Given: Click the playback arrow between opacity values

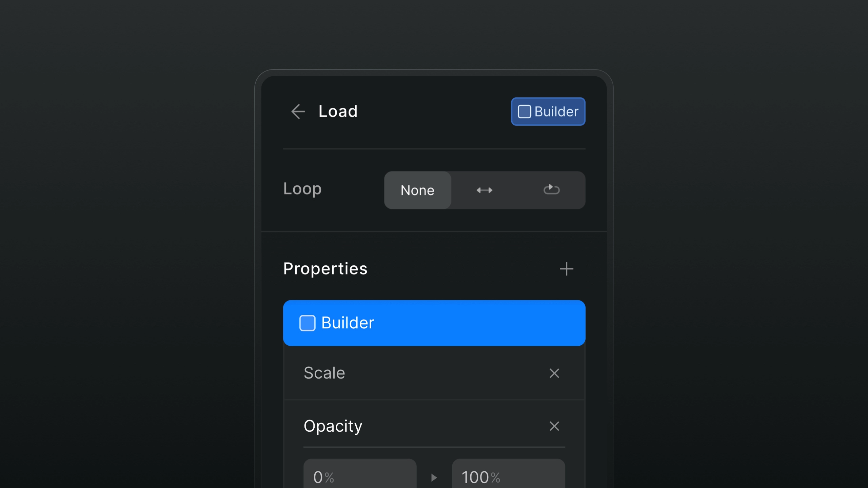Looking at the screenshot, I should coord(434,477).
